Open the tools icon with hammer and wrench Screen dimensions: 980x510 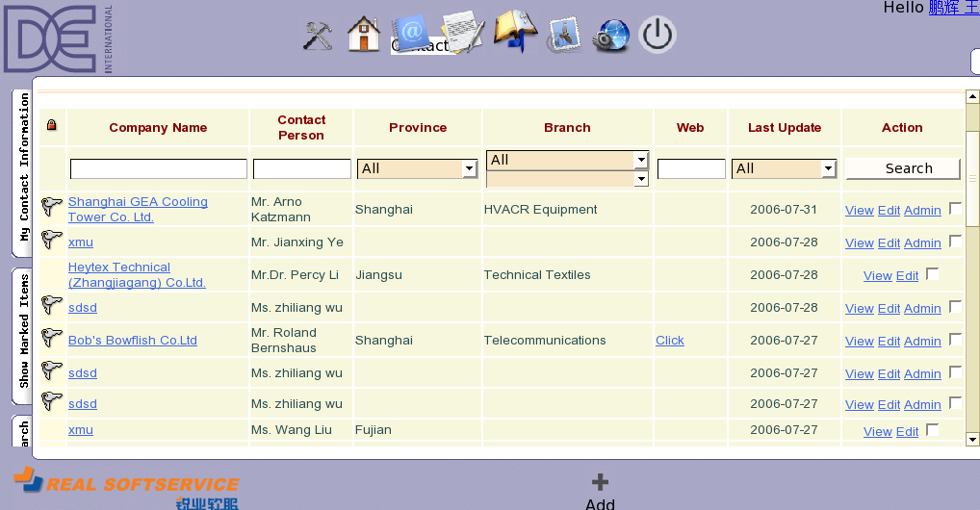tap(318, 36)
